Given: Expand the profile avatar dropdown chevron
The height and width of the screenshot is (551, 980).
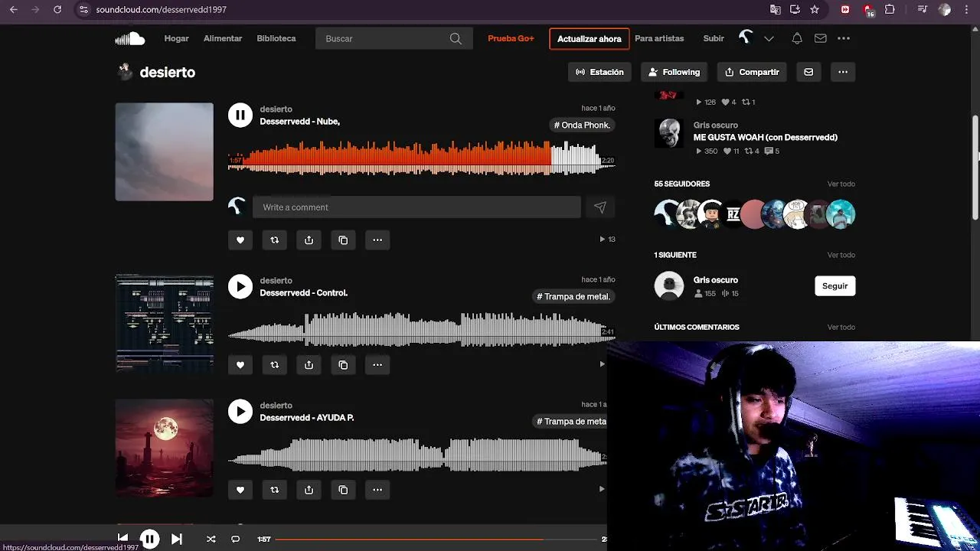Looking at the screenshot, I should tap(769, 39).
